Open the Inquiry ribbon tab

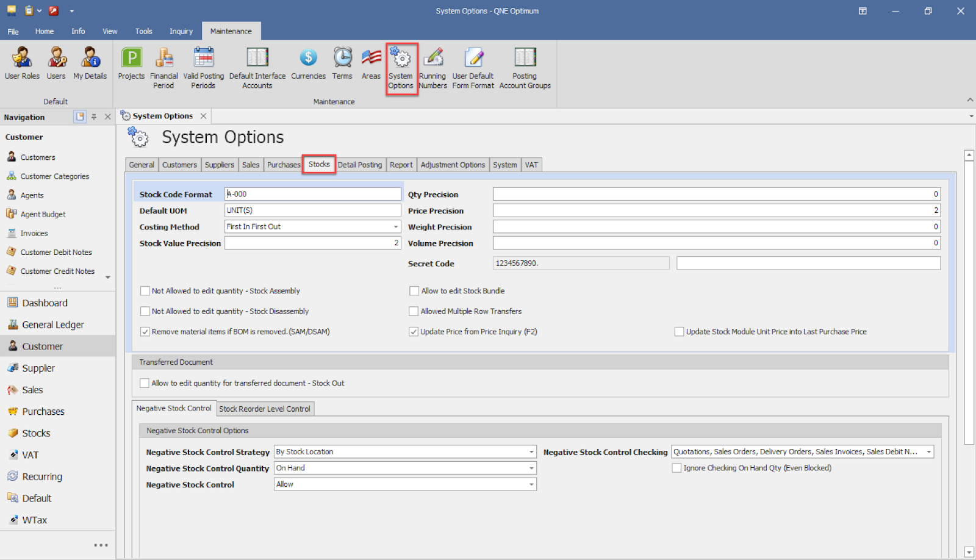click(x=181, y=31)
